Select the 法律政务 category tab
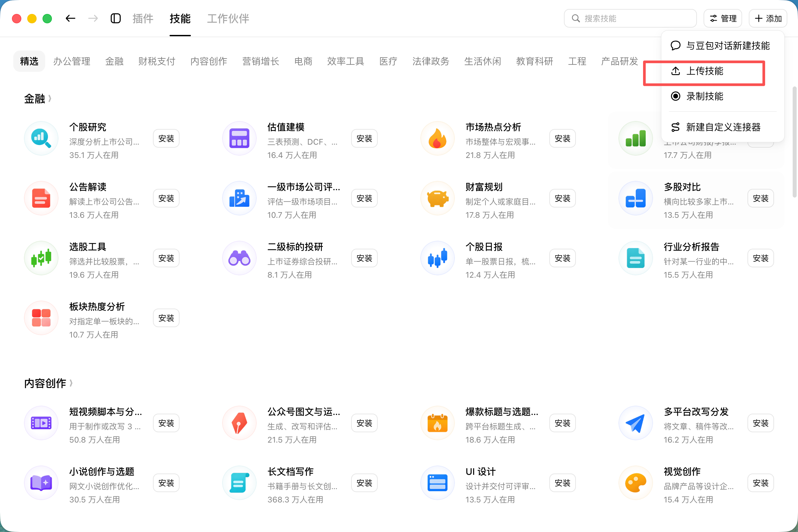Screen dimensions: 798x532 [x=431, y=61]
